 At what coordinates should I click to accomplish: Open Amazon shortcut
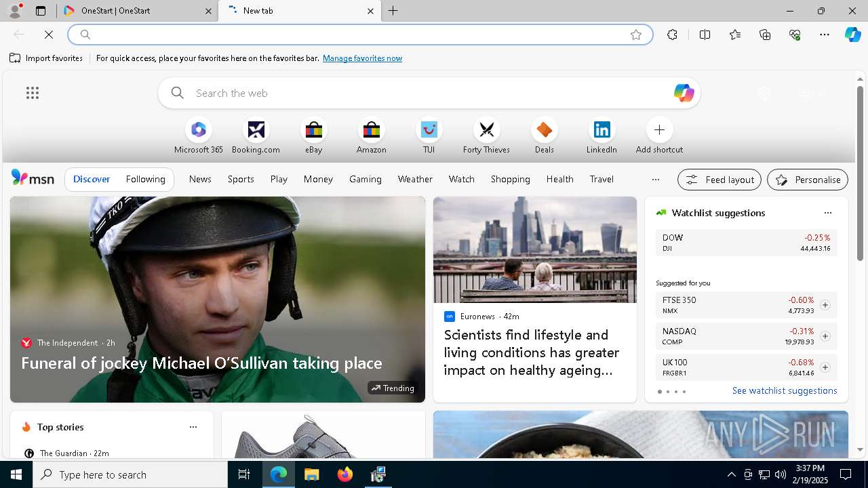371,137
